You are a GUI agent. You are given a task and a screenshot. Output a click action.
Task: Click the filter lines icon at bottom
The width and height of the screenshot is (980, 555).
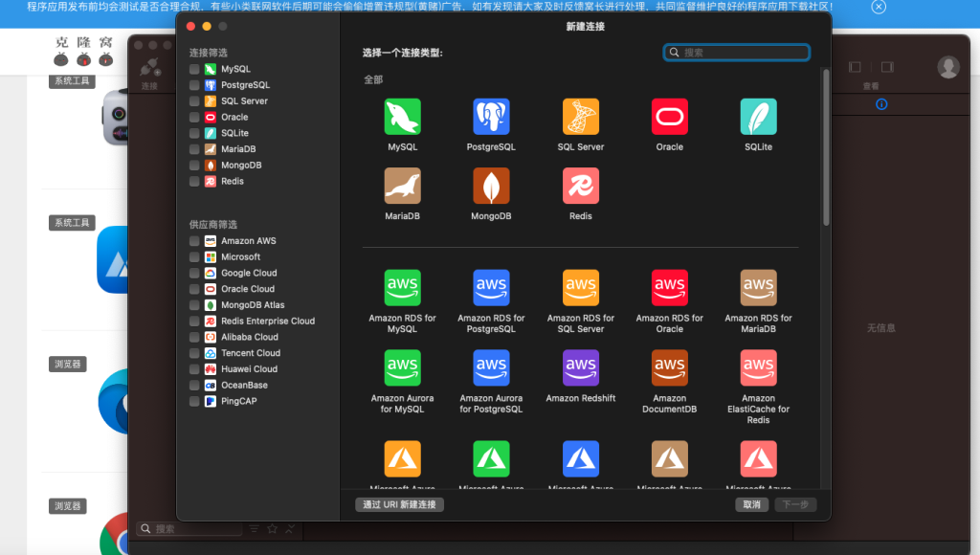[254, 529]
